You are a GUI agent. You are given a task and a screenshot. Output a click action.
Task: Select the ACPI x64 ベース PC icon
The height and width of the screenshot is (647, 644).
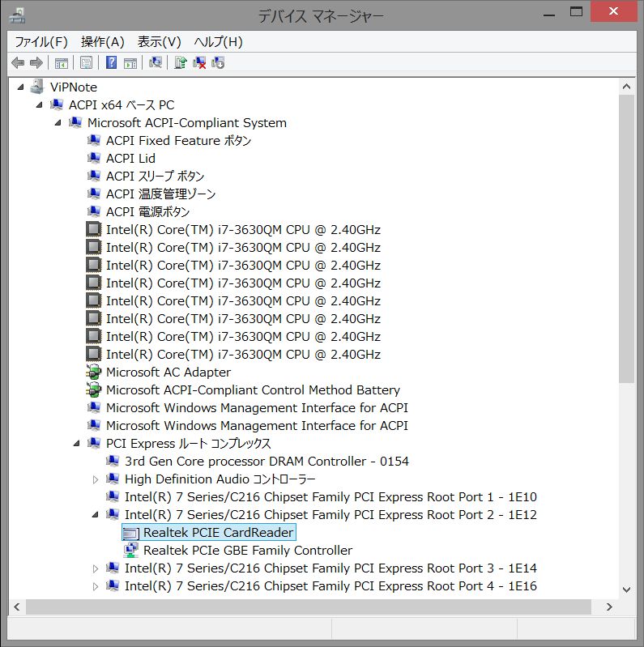pyautogui.click(x=57, y=104)
